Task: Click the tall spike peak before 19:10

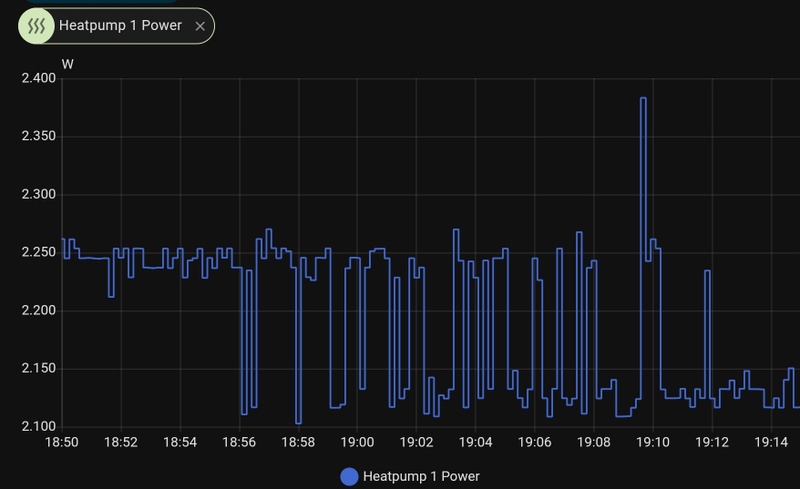Action: [x=643, y=98]
